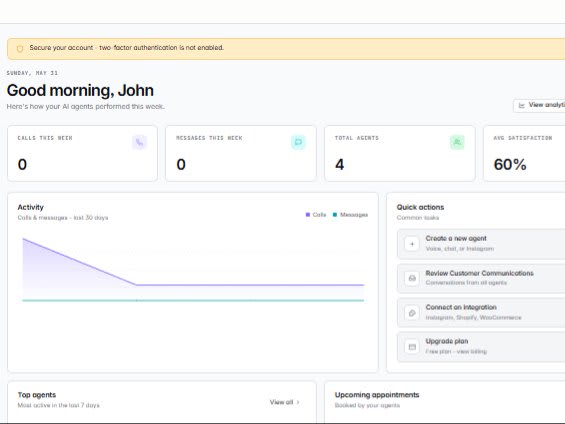Click the Total Agents value 4

339,165
